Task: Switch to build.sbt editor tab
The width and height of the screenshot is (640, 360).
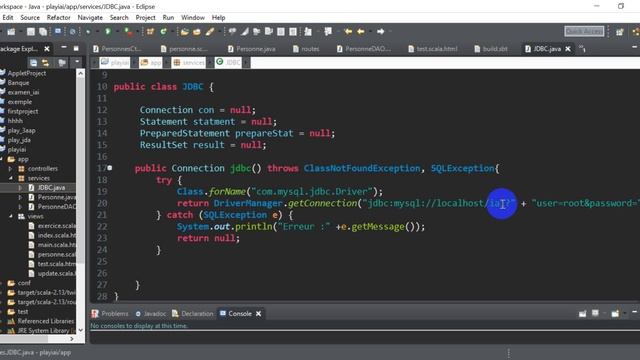Action: (x=491, y=49)
